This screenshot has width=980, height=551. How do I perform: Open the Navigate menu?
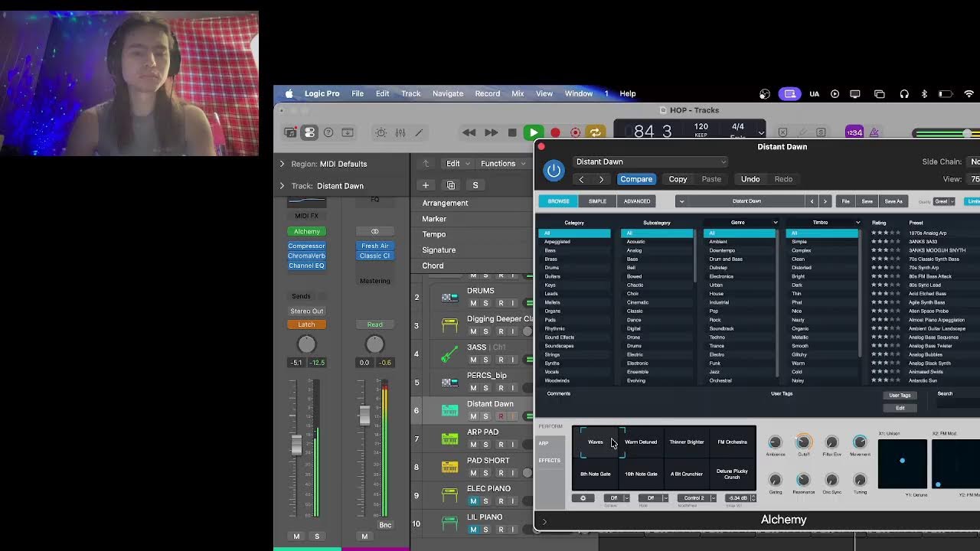pos(448,93)
